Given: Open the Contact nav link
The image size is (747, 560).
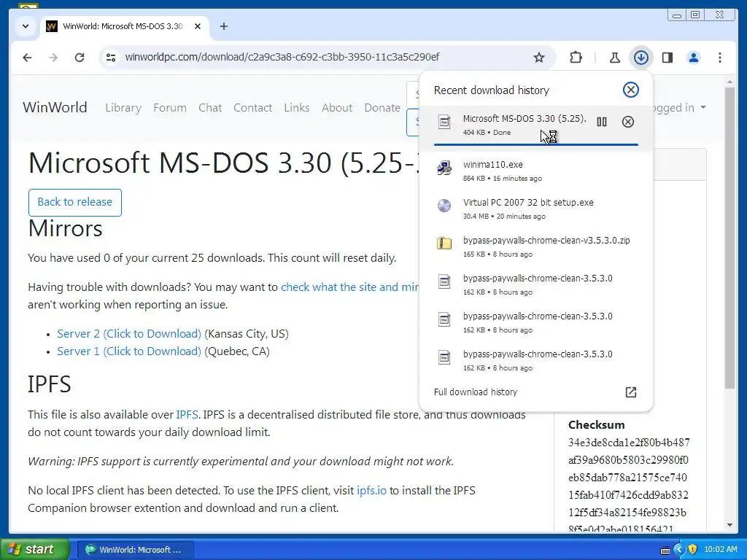Looking at the screenshot, I should (252, 108).
